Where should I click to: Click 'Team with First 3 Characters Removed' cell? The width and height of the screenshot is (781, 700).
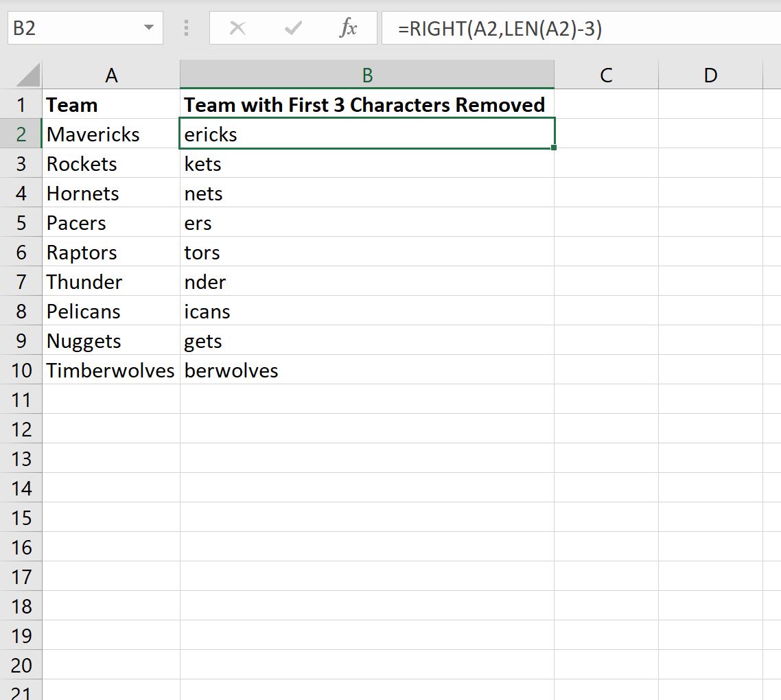[x=367, y=104]
